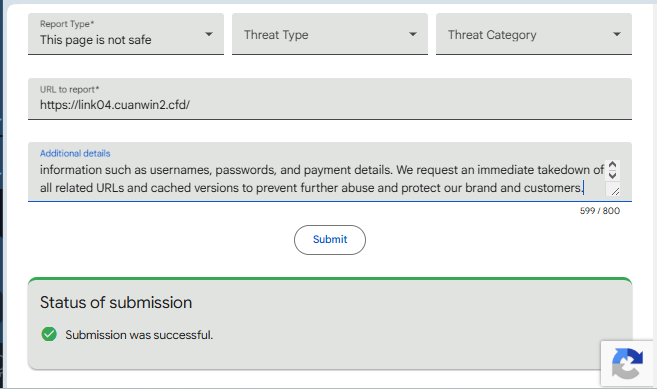
Task: Click the URL to report input field
Action: pyautogui.click(x=330, y=99)
